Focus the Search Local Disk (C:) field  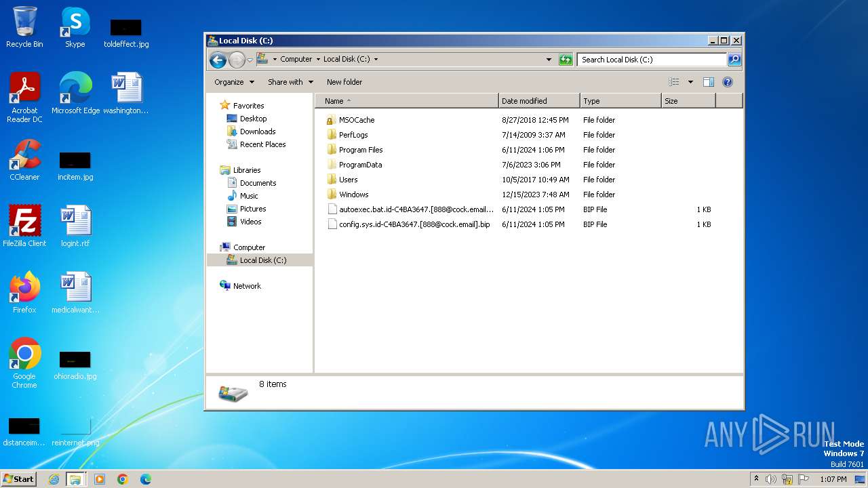[652, 60]
